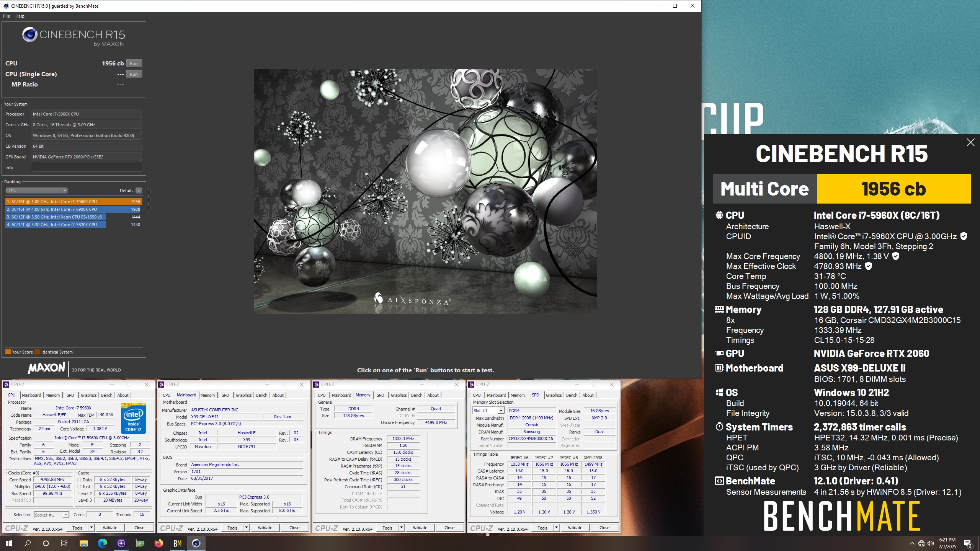Click the GFX Board NVIDIA GeForce RTX 2060 field
This screenshot has height=551, width=980.
(x=87, y=157)
